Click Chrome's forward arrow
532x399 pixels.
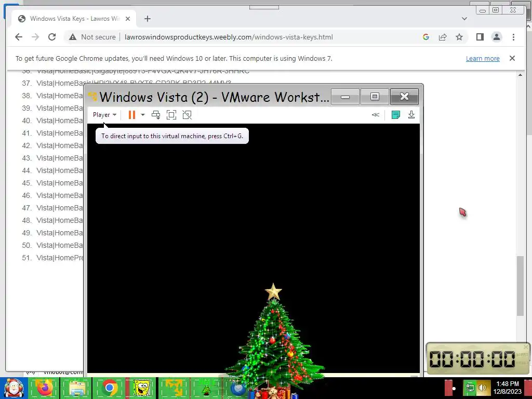(x=35, y=37)
